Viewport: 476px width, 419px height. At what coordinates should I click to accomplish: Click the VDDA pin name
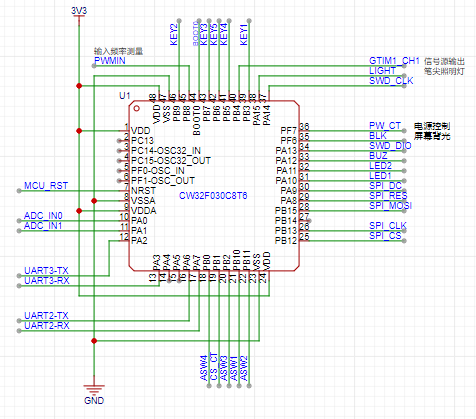[x=144, y=211]
